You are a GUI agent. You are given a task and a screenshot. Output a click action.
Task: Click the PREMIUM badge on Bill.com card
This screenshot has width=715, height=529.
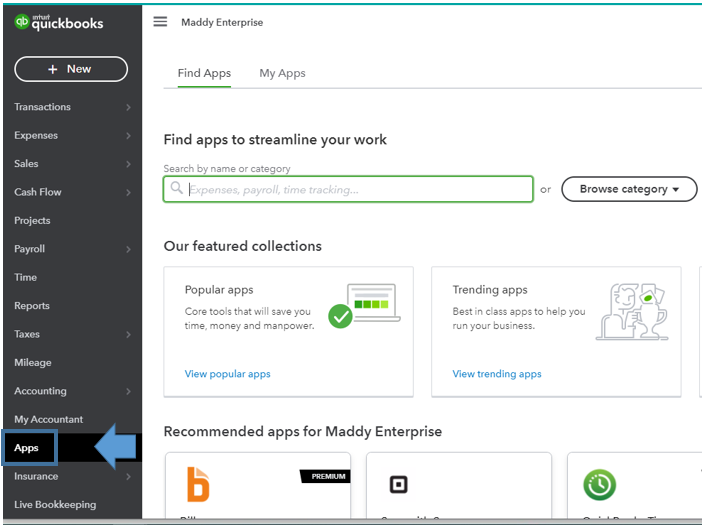pyautogui.click(x=326, y=476)
